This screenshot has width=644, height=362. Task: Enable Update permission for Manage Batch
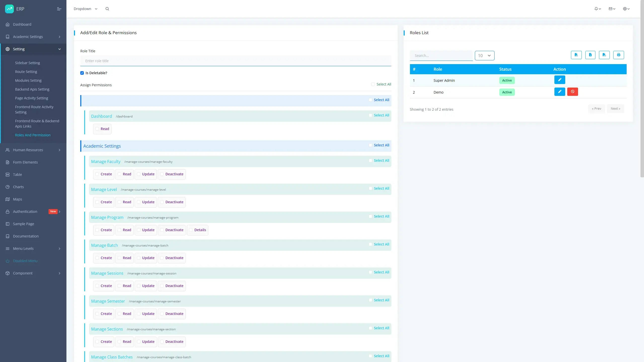tap(139, 258)
